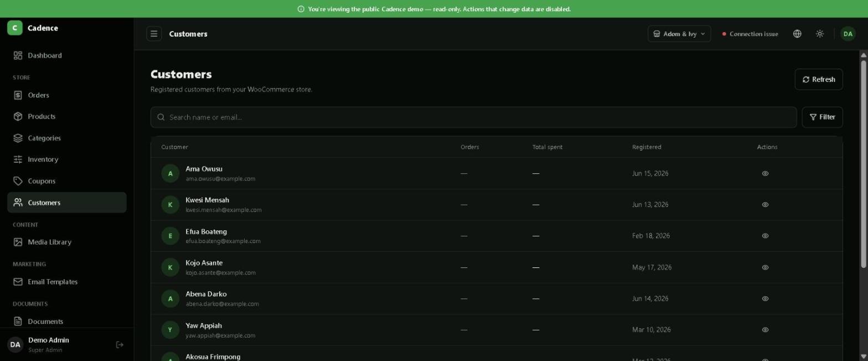Click the Connection issue status indicator

point(750,34)
